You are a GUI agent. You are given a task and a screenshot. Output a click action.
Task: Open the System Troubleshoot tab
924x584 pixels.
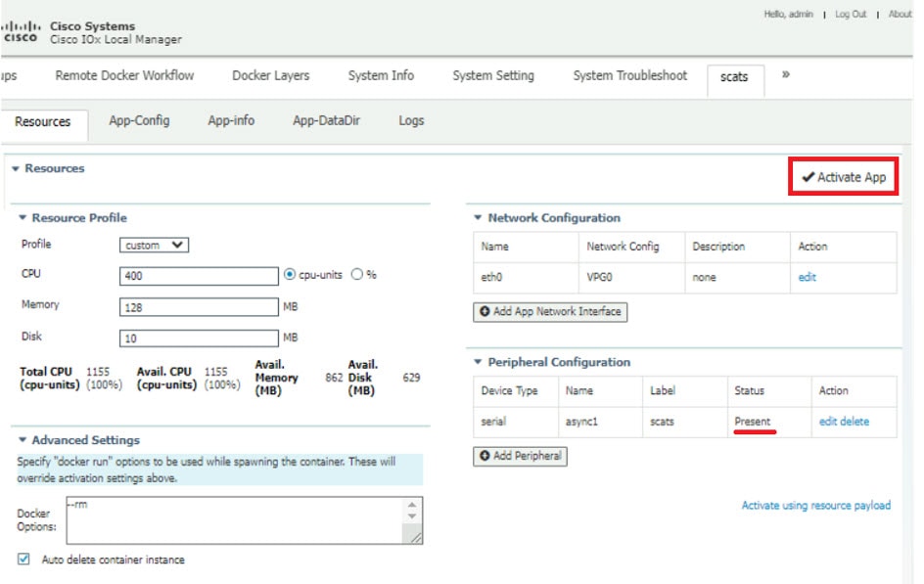629,75
